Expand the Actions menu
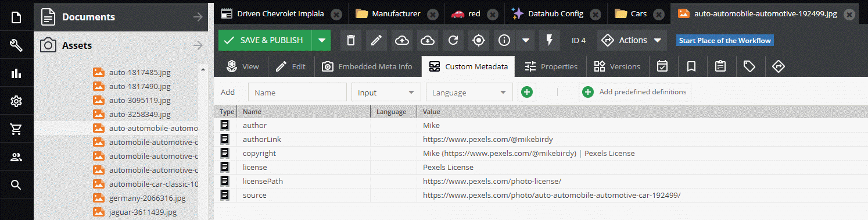 632,40
